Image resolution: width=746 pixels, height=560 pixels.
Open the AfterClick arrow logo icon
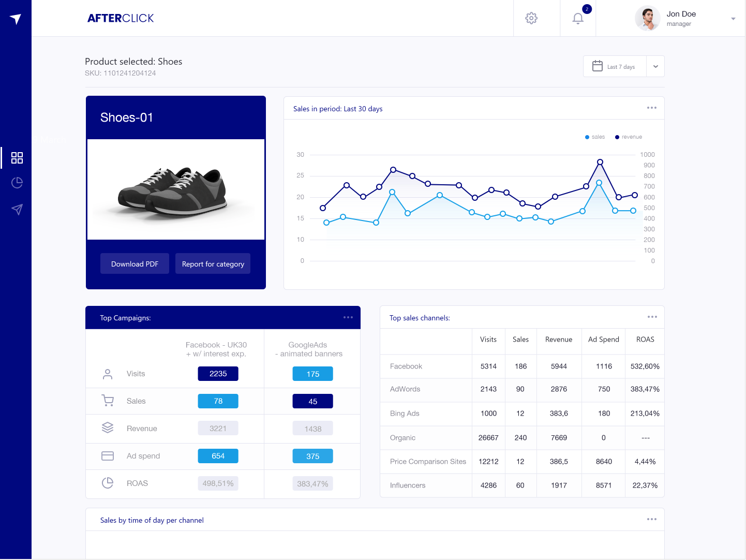[16, 18]
